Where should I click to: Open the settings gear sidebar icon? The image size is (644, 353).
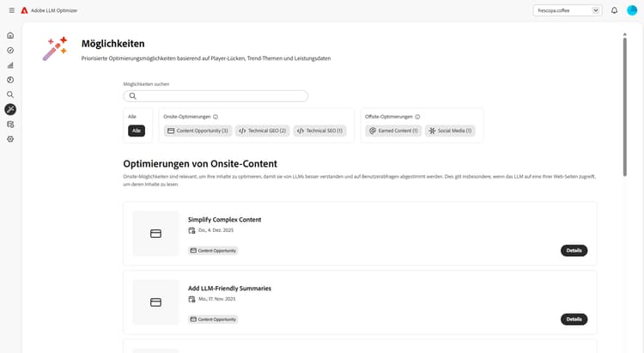[x=10, y=139]
